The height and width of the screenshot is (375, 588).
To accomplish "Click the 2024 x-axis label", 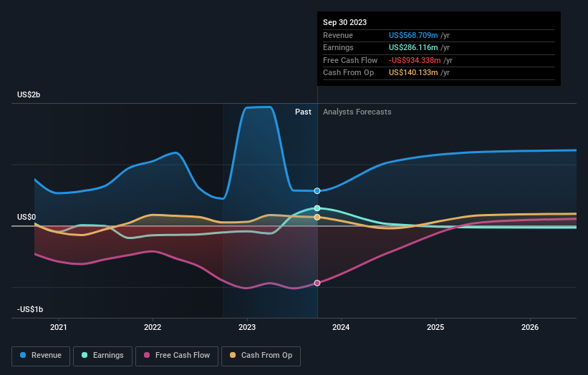I will [341, 328].
